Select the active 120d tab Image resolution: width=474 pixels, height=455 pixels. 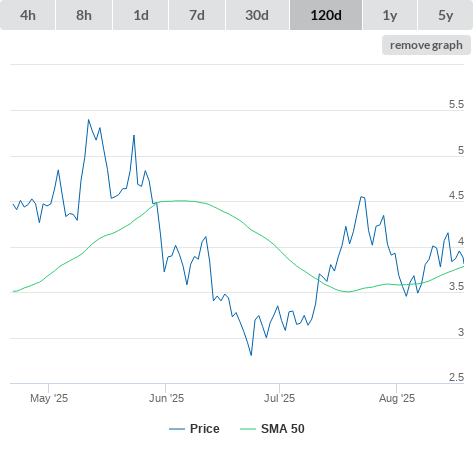[326, 15]
